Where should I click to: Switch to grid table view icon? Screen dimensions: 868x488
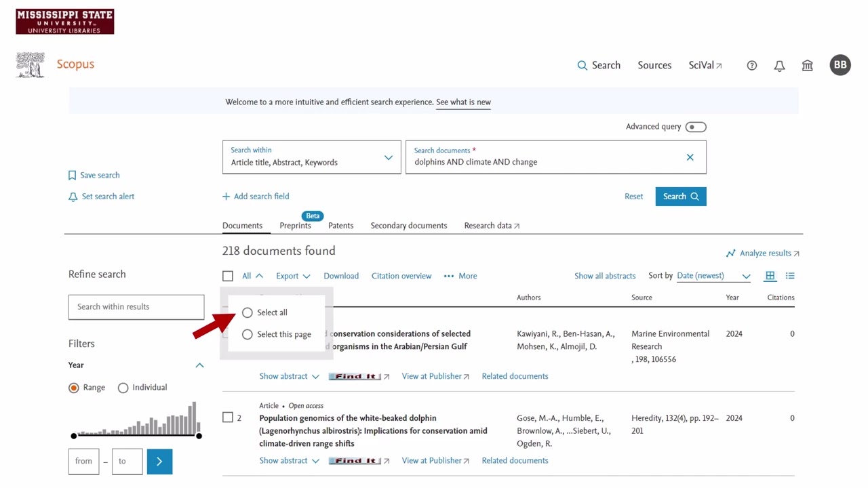click(x=770, y=276)
